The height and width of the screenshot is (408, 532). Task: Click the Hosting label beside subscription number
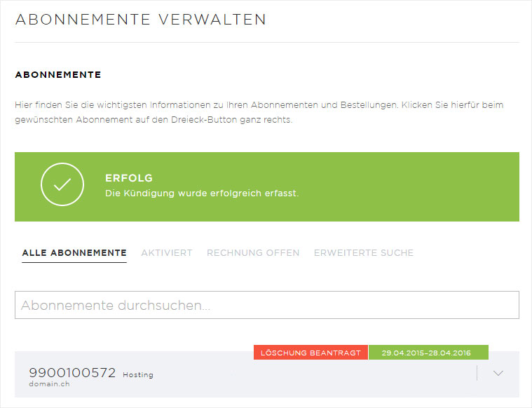tap(138, 375)
